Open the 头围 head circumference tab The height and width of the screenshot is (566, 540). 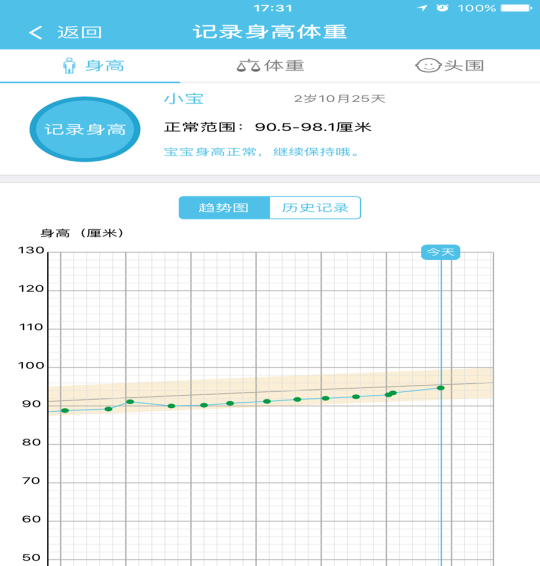[x=450, y=66]
